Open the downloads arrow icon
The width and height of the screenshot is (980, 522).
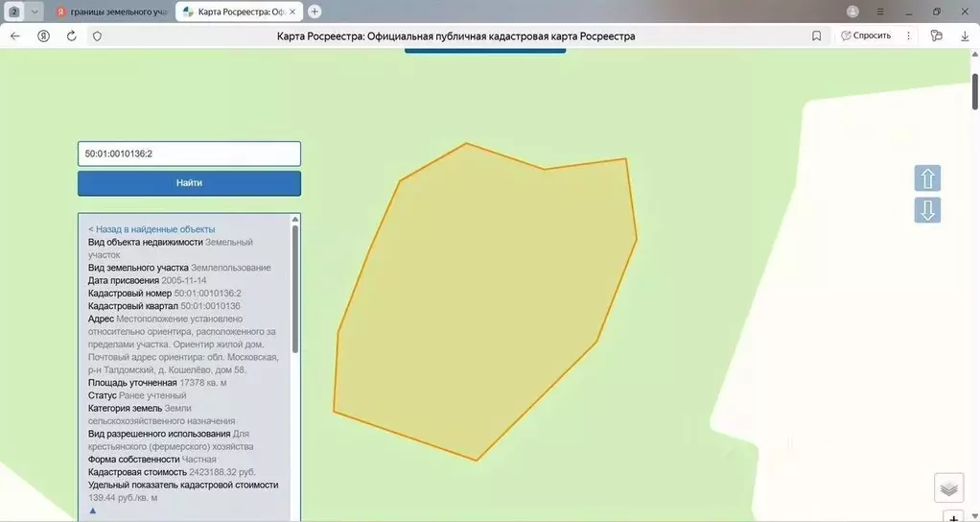pyautogui.click(x=965, y=36)
